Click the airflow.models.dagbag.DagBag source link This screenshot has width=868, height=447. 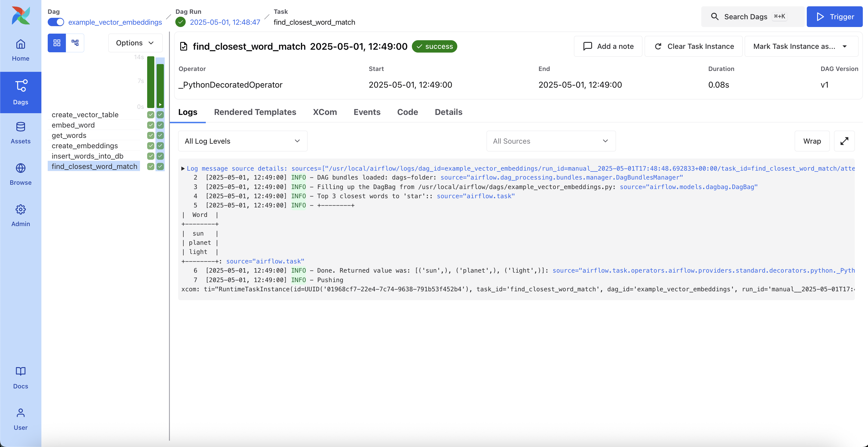click(689, 187)
